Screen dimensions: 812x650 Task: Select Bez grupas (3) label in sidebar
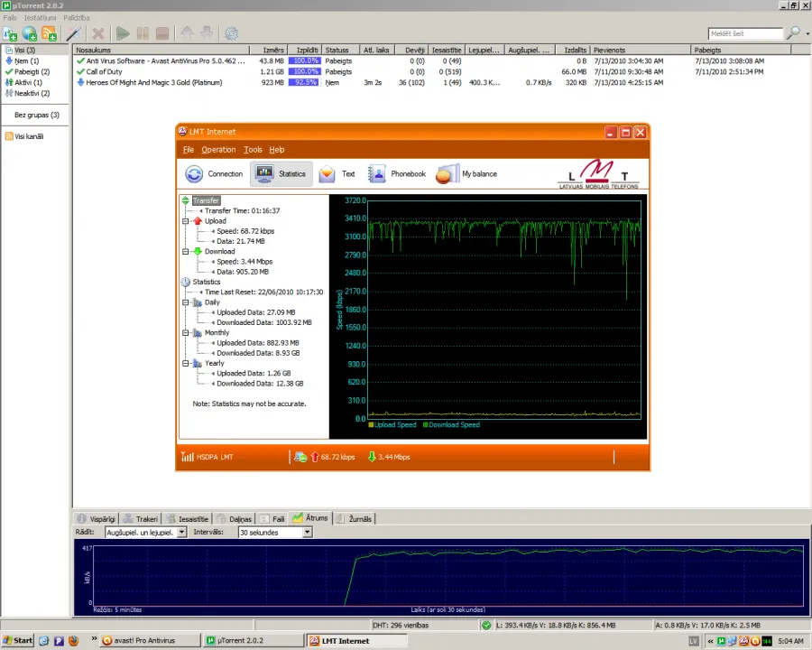click(37, 115)
